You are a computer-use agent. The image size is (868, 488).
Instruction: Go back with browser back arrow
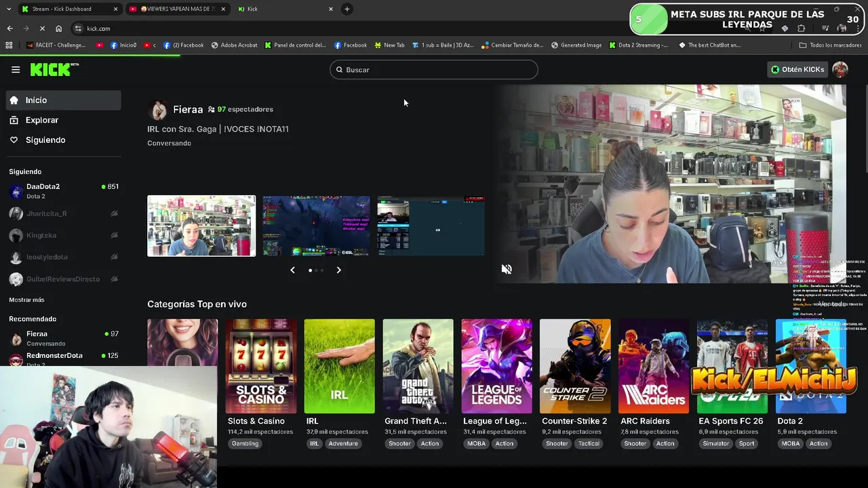click(9, 28)
